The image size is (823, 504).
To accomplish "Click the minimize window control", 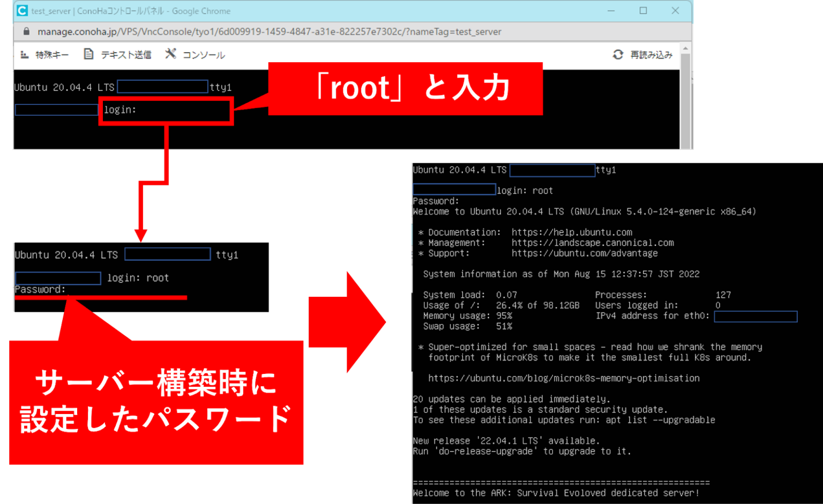I will [611, 11].
